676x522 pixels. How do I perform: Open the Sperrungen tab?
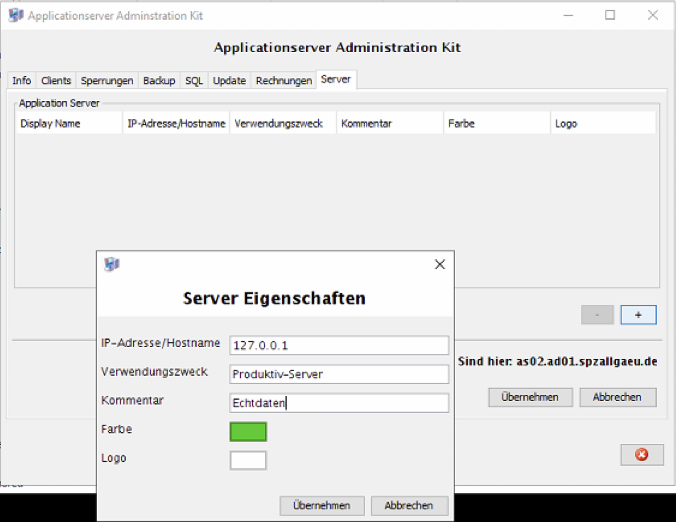click(x=107, y=81)
